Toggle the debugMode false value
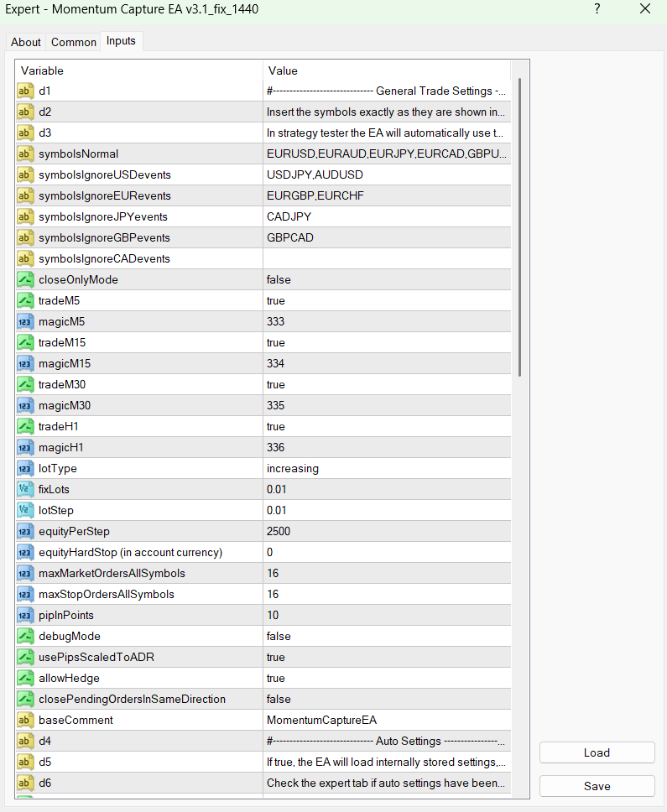The width and height of the screenshot is (667, 812). coord(386,636)
